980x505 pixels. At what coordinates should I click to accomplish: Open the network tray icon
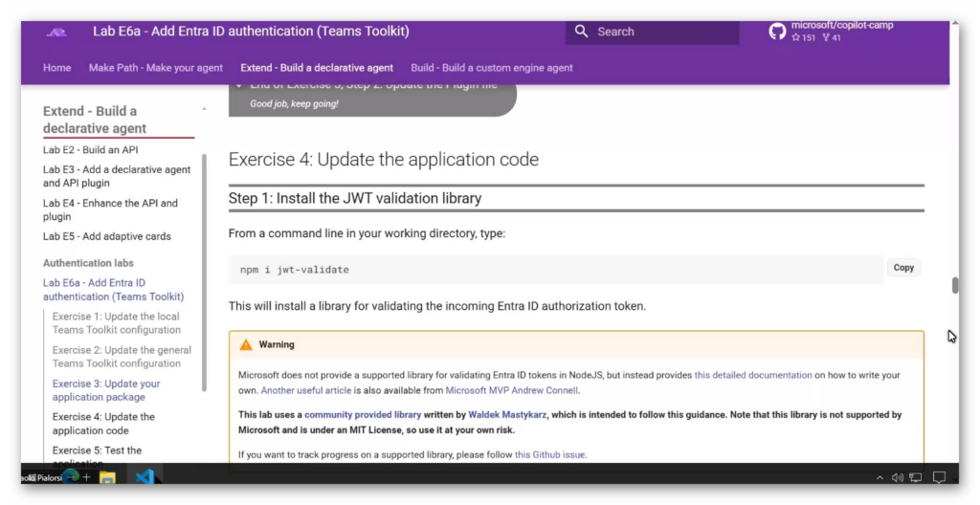pos(916,477)
